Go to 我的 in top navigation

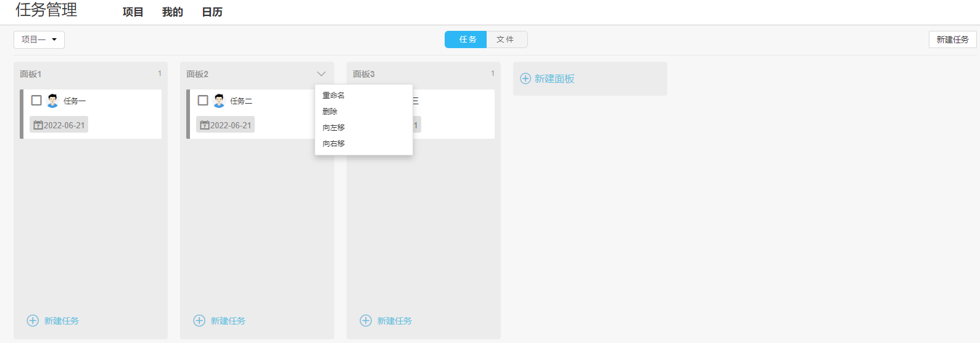[173, 12]
